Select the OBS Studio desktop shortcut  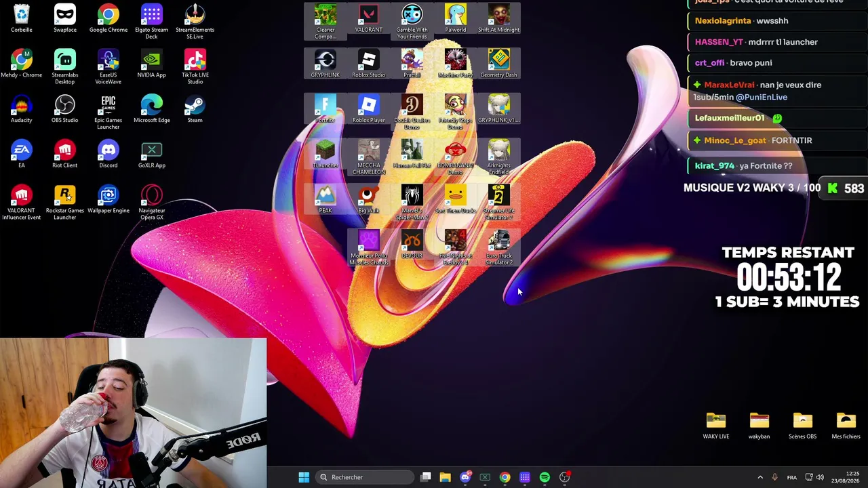(x=65, y=110)
